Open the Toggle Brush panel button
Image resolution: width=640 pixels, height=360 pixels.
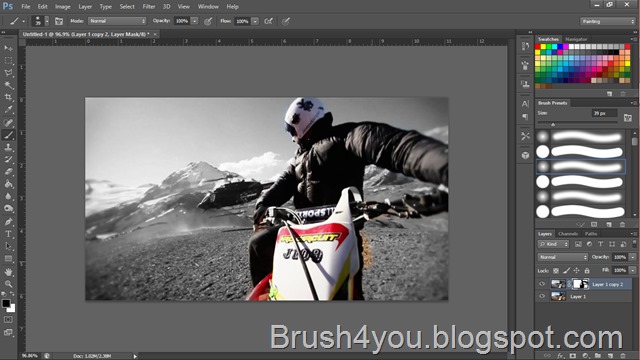(59, 21)
